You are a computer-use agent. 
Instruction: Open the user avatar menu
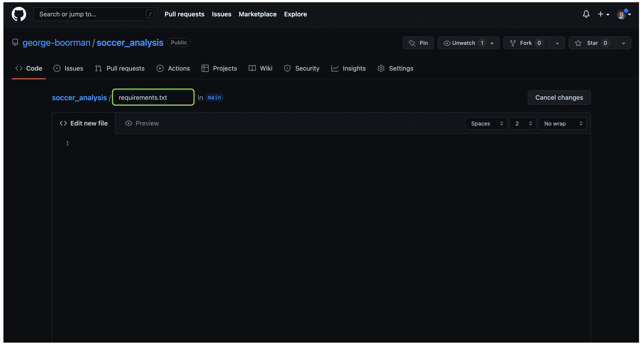coord(624,14)
